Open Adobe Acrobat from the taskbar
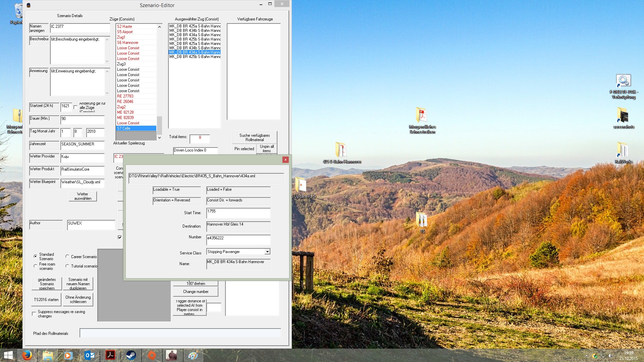Screen dimensions: 644x362 click(x=110, y=355)
